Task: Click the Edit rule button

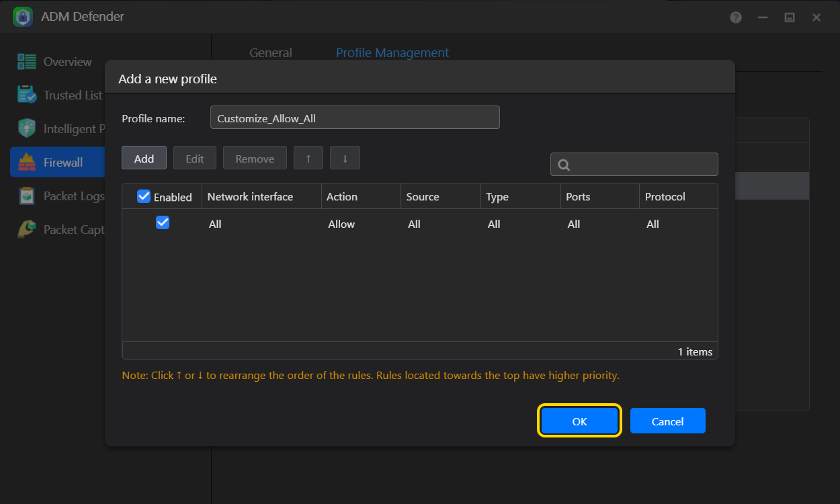Action: pyautogui.click(x=195, y=158)
